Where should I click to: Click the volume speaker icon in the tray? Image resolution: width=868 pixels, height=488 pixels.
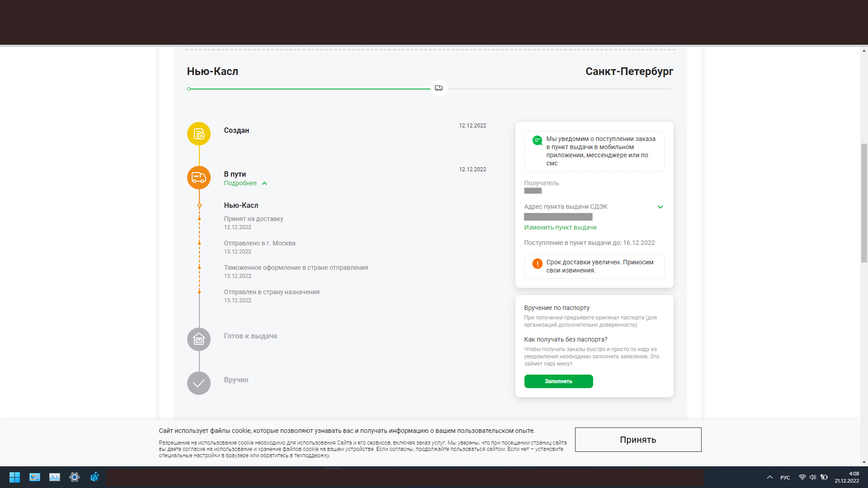coord(813,477)
